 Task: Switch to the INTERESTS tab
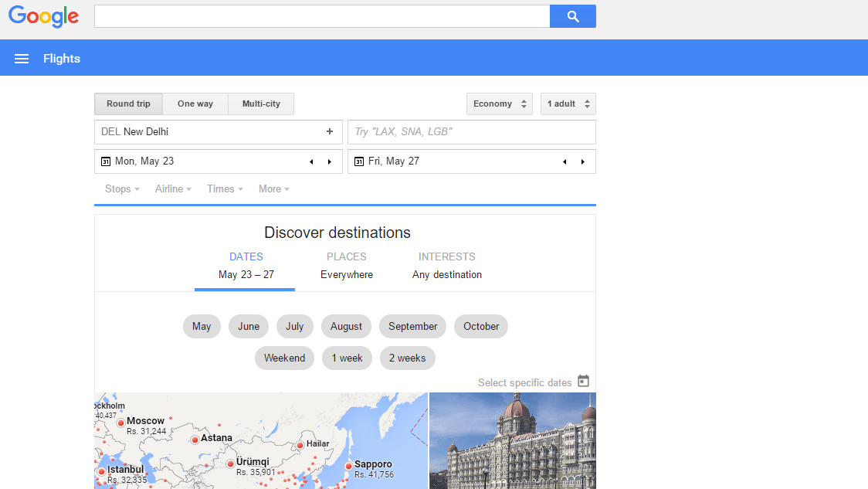(446, 266)
